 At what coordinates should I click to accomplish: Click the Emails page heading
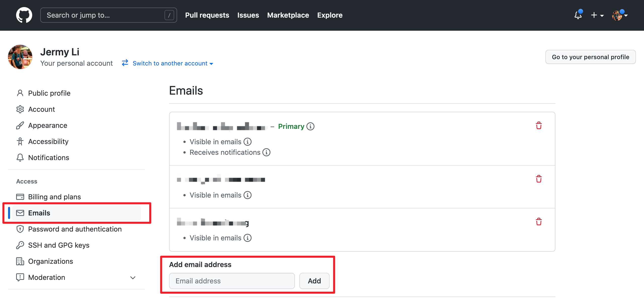(x=186, y=91)
